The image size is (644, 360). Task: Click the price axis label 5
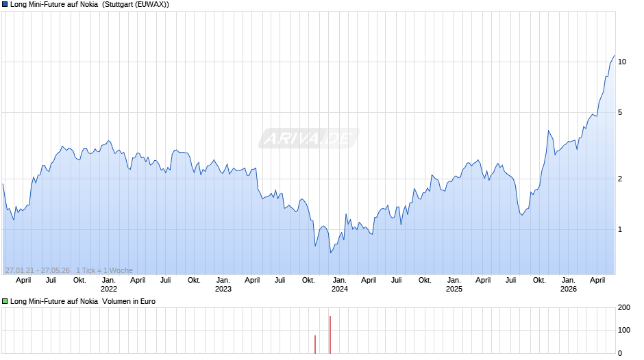coord(620,112)
